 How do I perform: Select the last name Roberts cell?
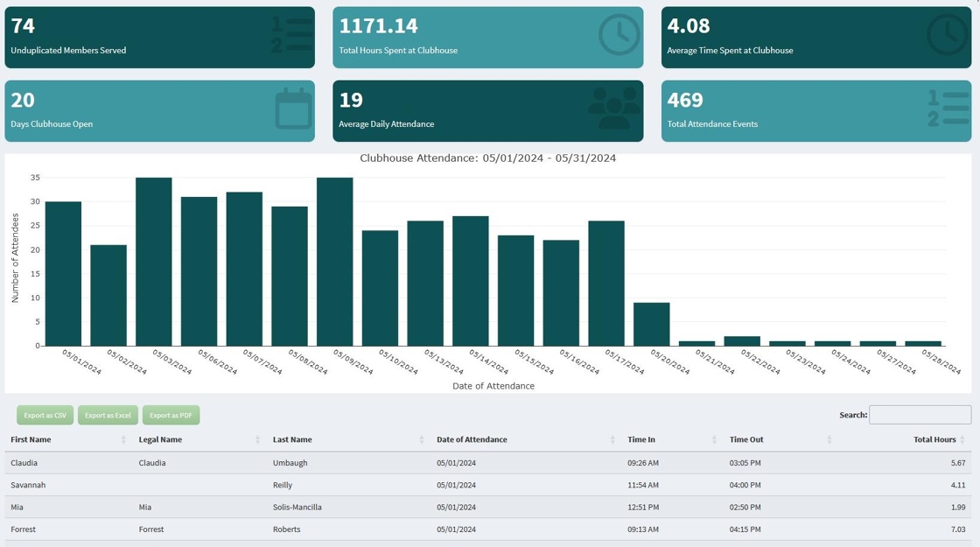click(x=286, y=529)
